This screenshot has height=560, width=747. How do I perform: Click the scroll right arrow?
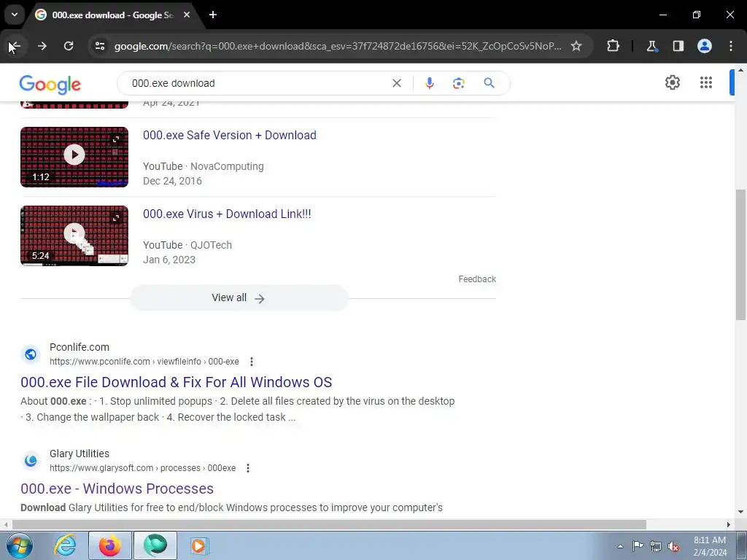[x=729, y=525]
